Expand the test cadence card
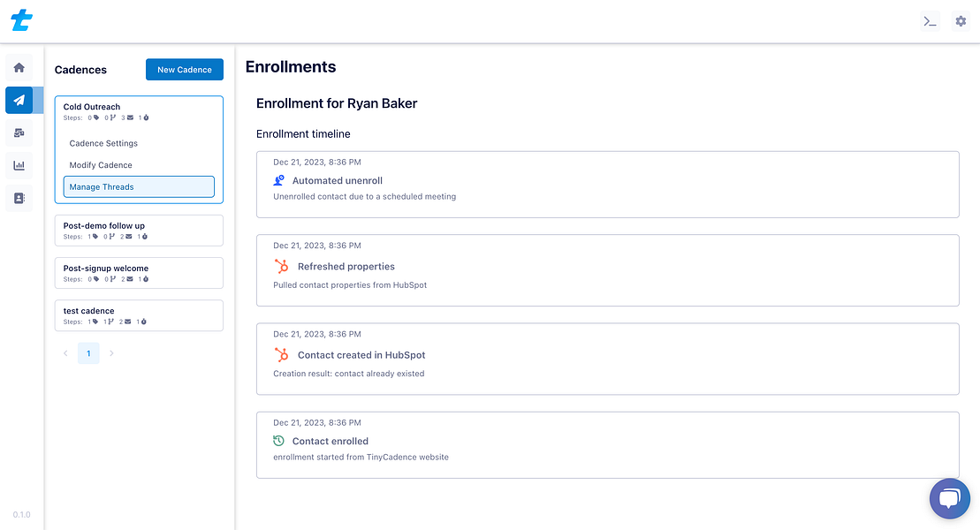The image size is (980, 530). coord(139,315)
